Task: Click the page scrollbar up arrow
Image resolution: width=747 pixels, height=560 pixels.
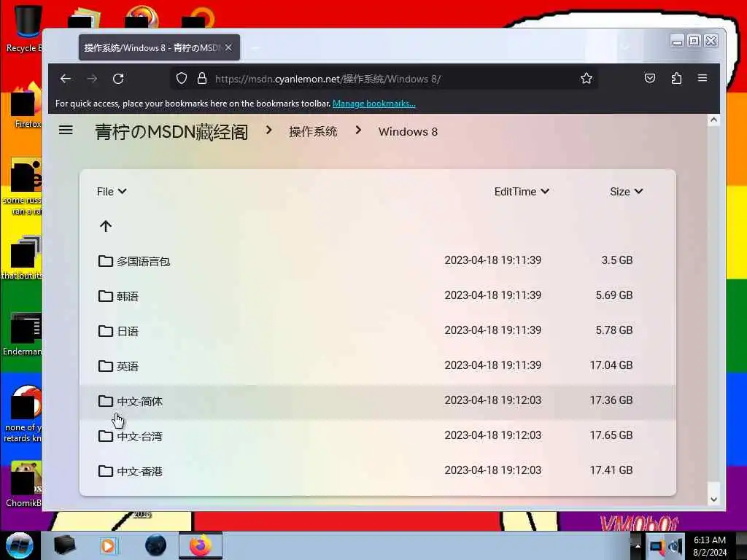Action: click(713, 120)
